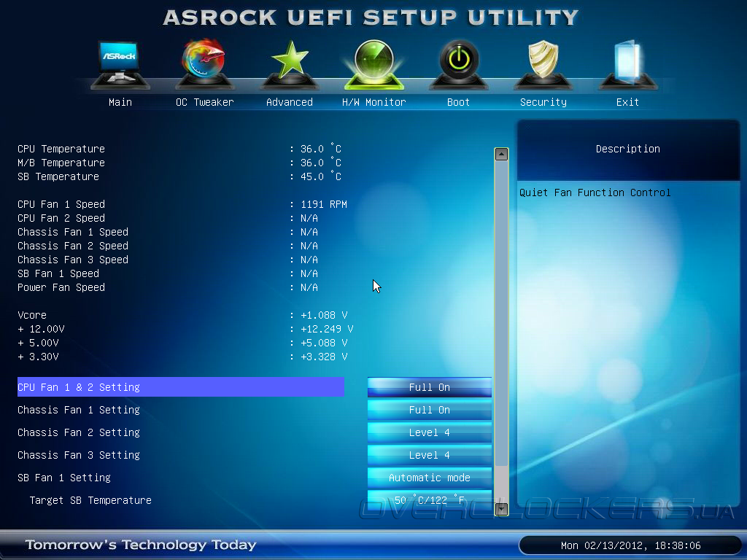Click the Description panel header
The height and width of the screenshot is (560, 747).
click(628, 149)
